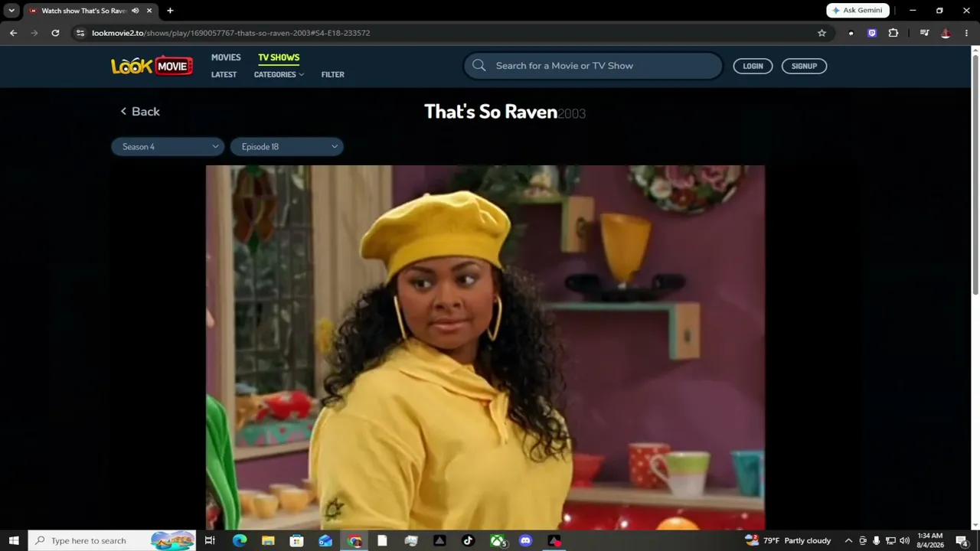Screen dimensions: 980x551
Task: Open the volume control in system tray
Action: pyautogui.click(x=904, y=540)
